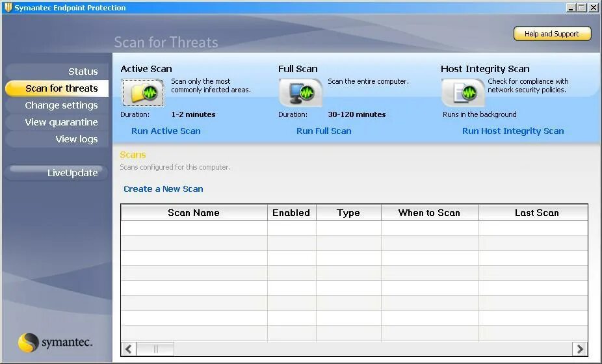Screen dimensions: 602x364
Task: Click the Symantec logo at bottom left
Action: (55, 342)
